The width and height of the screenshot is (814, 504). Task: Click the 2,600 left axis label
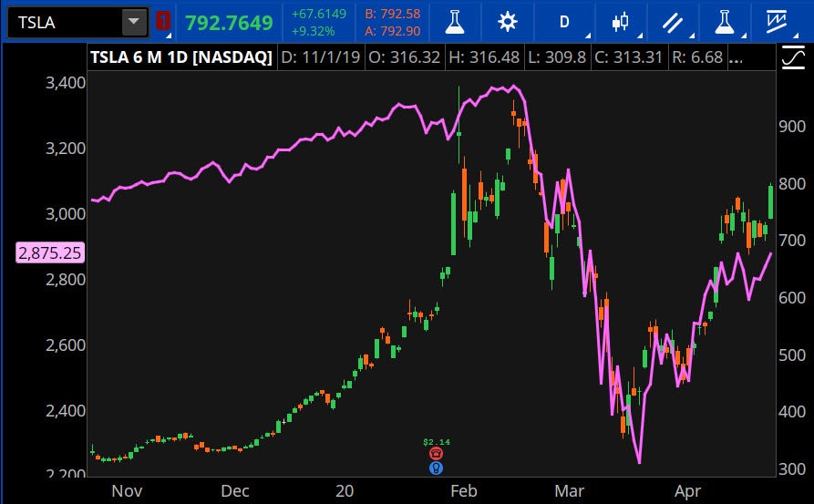(x=66, y=345)
